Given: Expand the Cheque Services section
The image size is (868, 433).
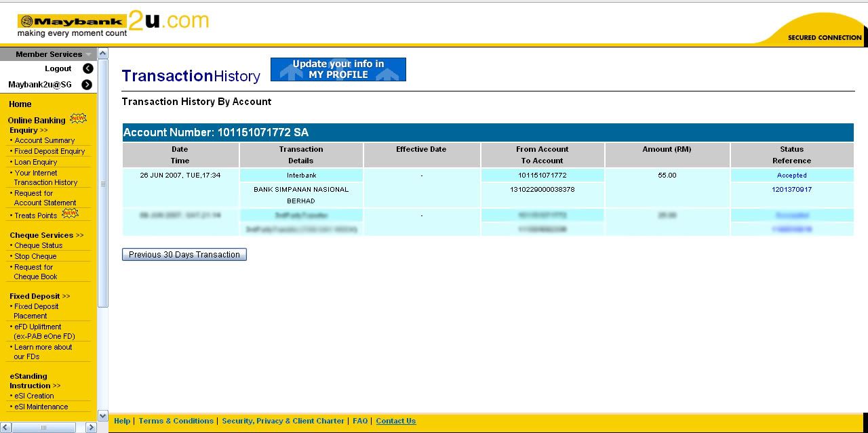Looking at the screenshot, I should point(46,235).
